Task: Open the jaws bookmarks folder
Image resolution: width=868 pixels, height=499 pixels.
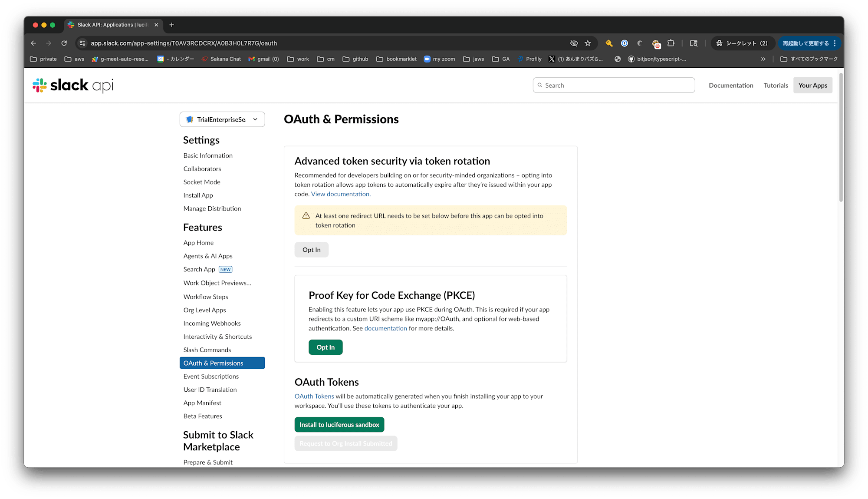Action: coord(473,59)
